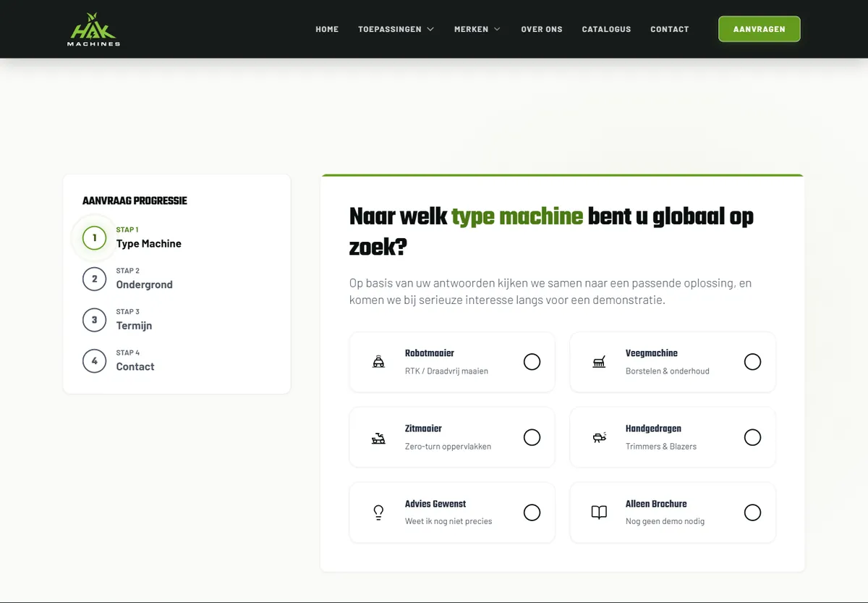868x603 pixels.
Task: Select the Robotmaaier radio button
Action: coord(532,362)
